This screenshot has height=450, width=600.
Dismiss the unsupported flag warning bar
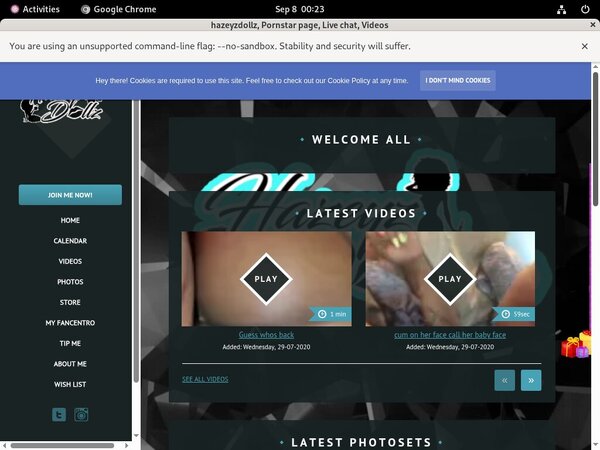tap(585, 46)
